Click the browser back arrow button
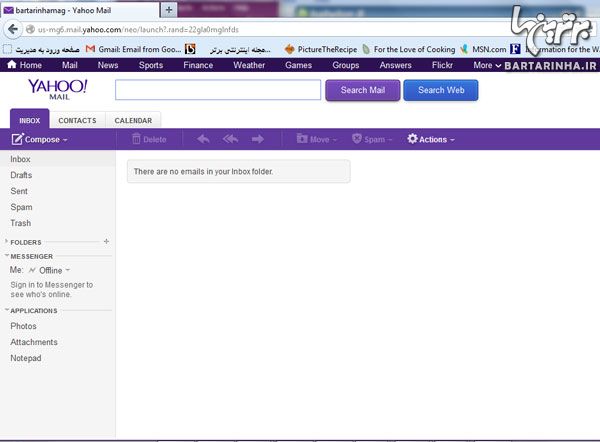Screen dimensions: 600x442 pyautogui.click(x=13, y=29)
